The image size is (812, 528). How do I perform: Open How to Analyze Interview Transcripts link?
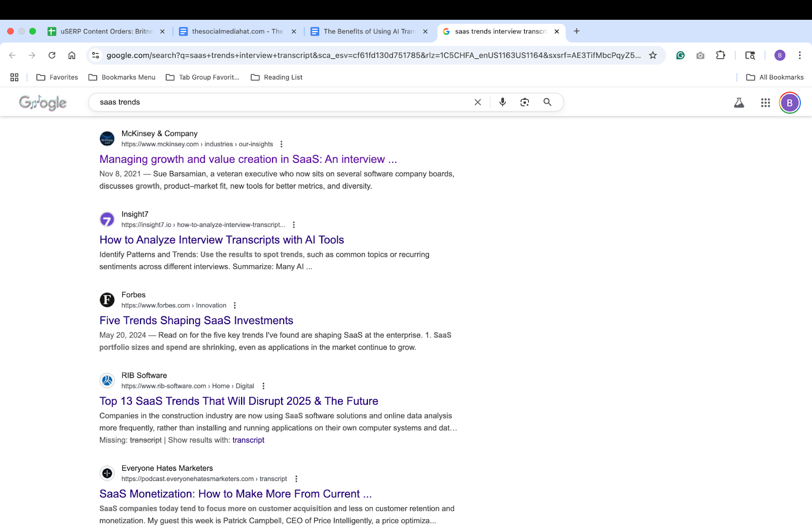[x=222, y=240]
